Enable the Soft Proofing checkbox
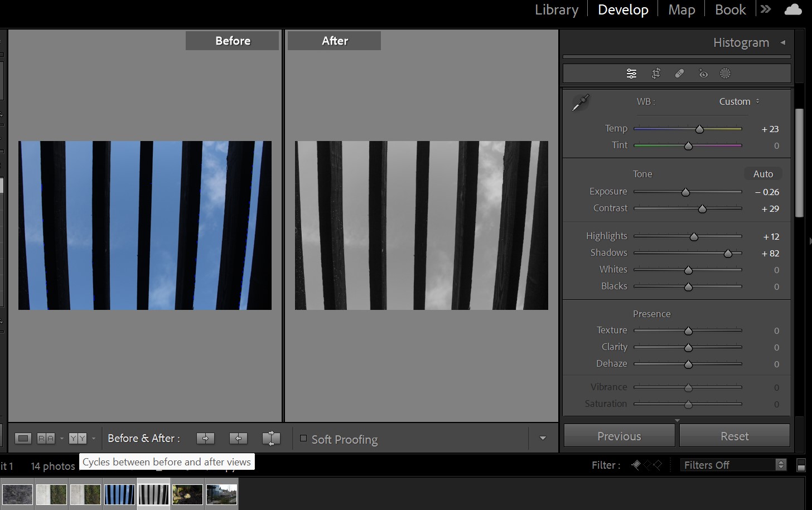812x510 pixels. point(303,439)
